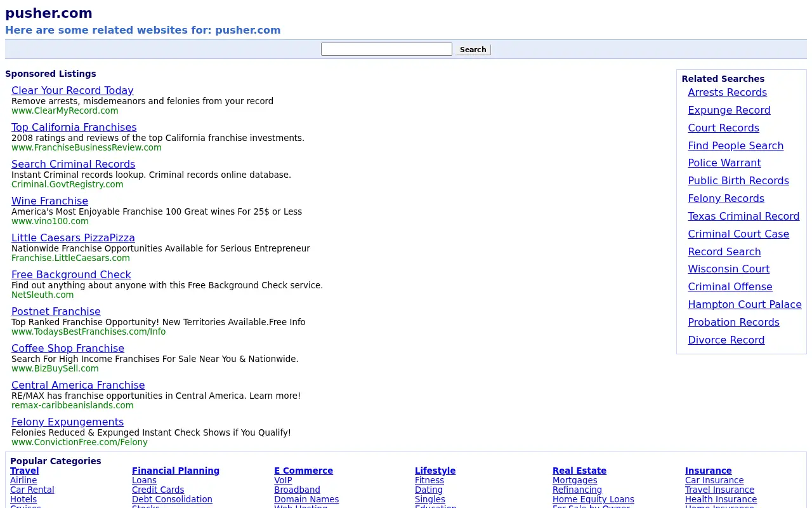812x508 pixels.
Task: Open the Financial Planning category heading
Action: click(176, 471)
